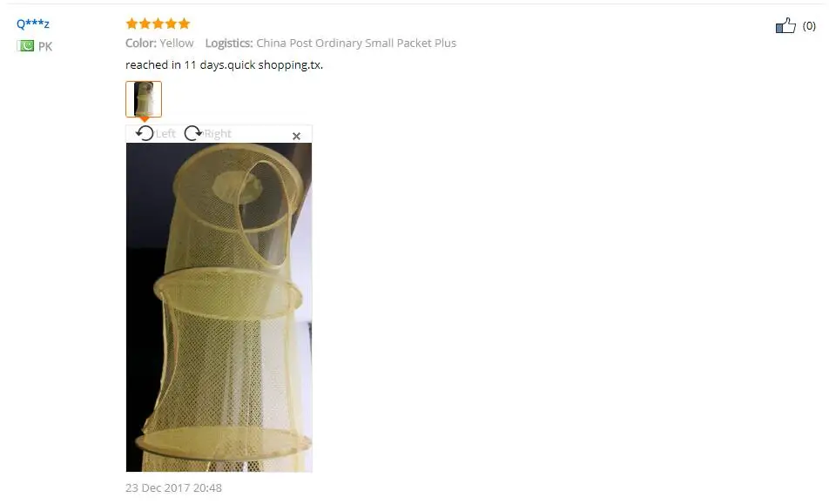829x504 pixels.
Task: Open reviewer Q***z profile name
Action: click(33, 24)
